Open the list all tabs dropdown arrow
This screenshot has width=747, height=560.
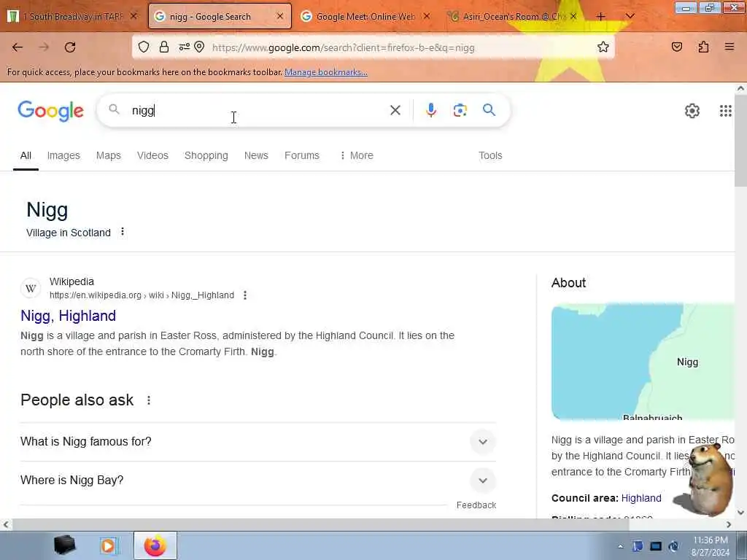[630, 17]
